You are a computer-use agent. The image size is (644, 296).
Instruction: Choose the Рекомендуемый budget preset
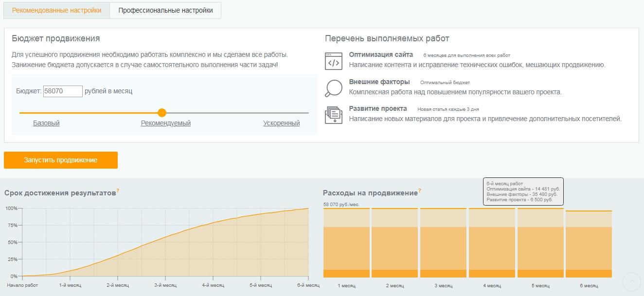pos(166,123)
